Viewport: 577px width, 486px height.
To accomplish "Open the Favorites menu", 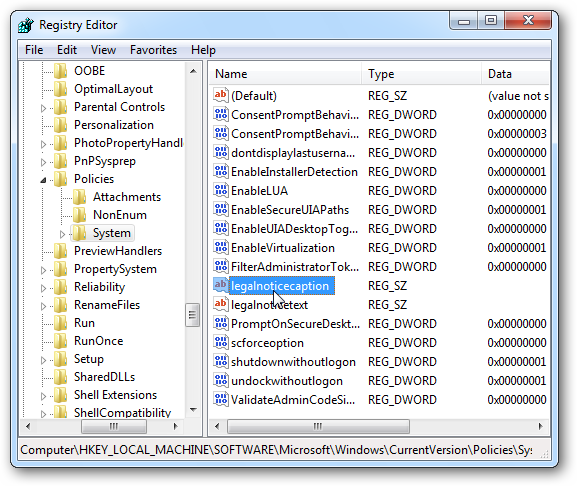I will pyautogui.click(x=153, y=50).
